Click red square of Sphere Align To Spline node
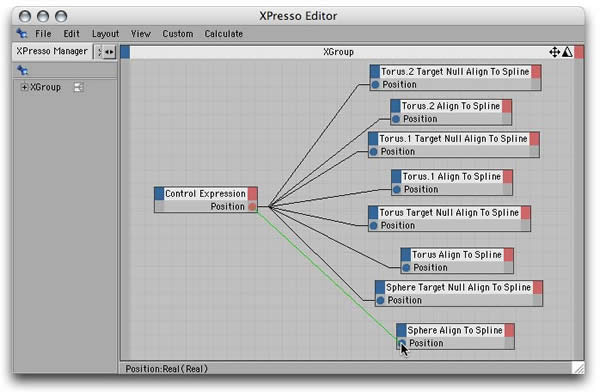This screenshot has width=600, height=392. pos(509,330)
